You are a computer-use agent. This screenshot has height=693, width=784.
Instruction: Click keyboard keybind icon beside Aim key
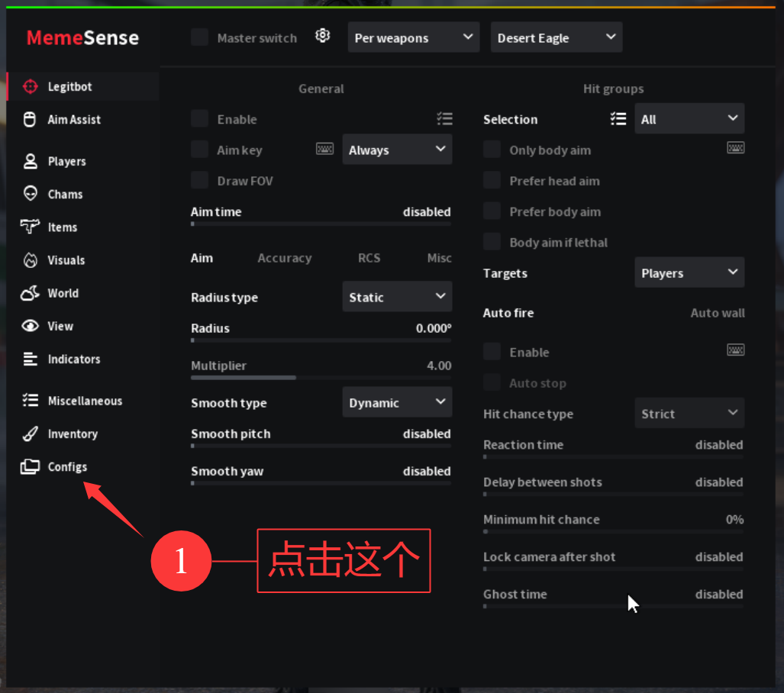(x=324, y=150)
